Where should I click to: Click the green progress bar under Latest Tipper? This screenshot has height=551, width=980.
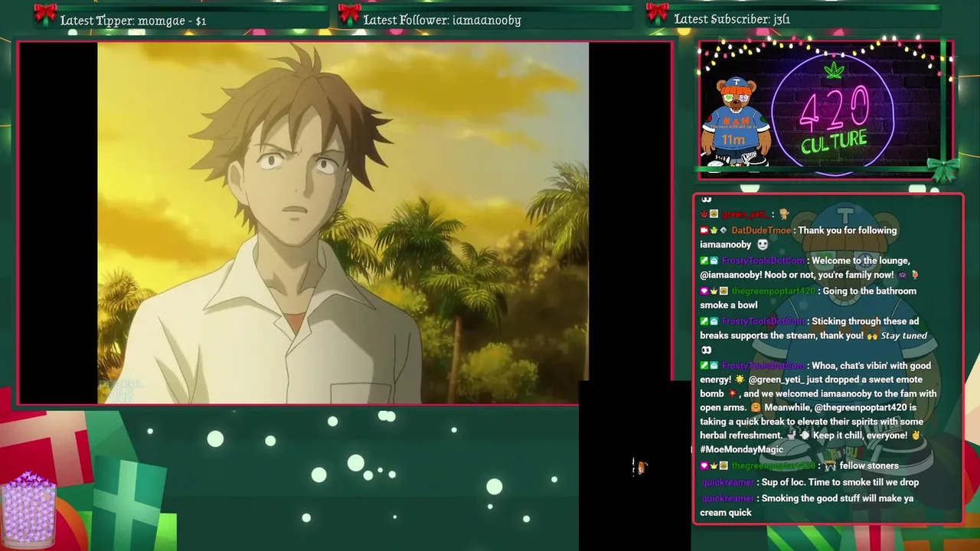point(192,8)
